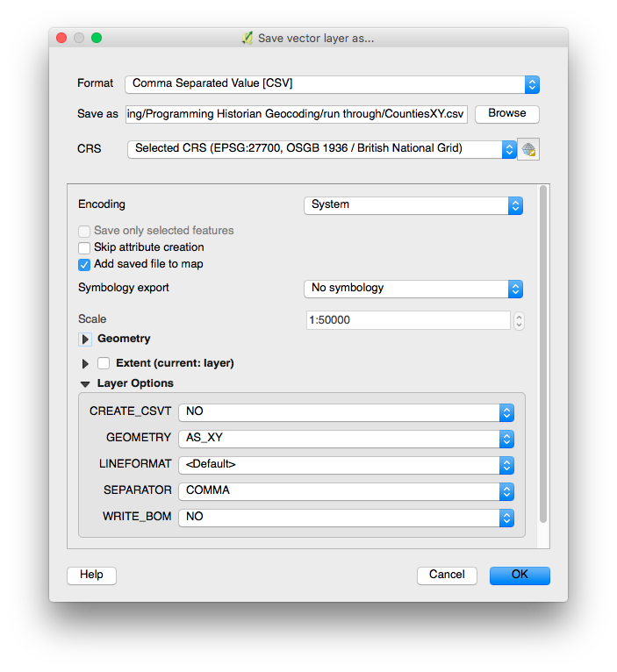This screenshot has height=672, width=617.
Task: Open the Format dropdown
Action: (x=332, y=84)
